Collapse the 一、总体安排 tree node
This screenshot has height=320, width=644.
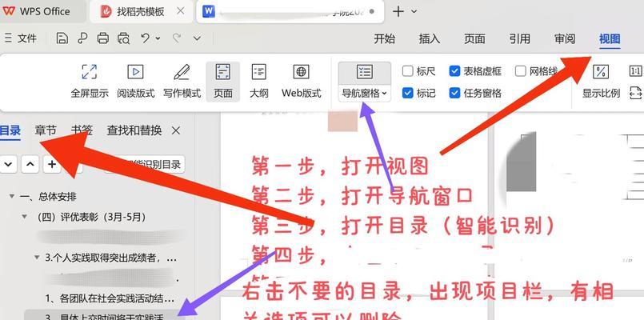[12, 196]
